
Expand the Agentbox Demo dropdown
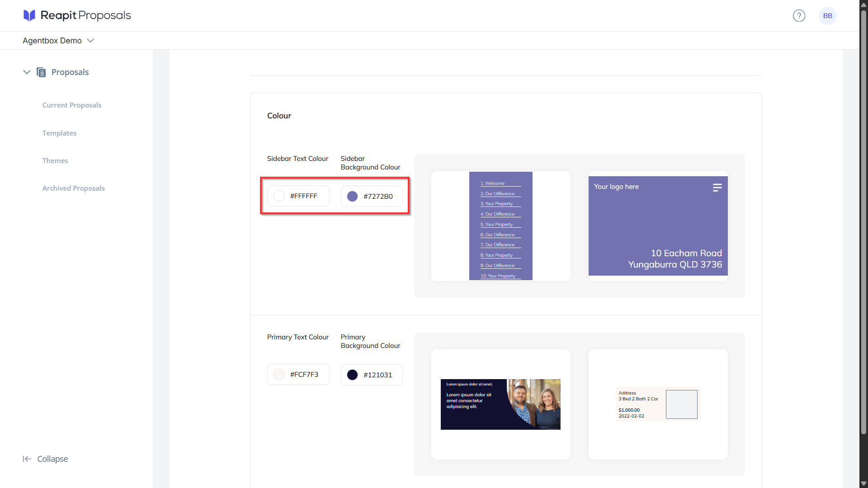tap(59, 41)
